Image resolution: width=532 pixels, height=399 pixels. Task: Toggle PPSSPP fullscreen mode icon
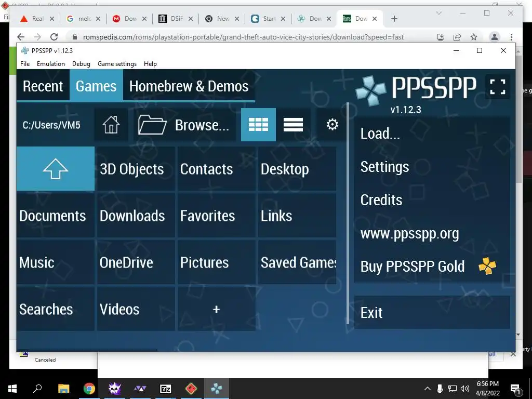click(497, 87)
